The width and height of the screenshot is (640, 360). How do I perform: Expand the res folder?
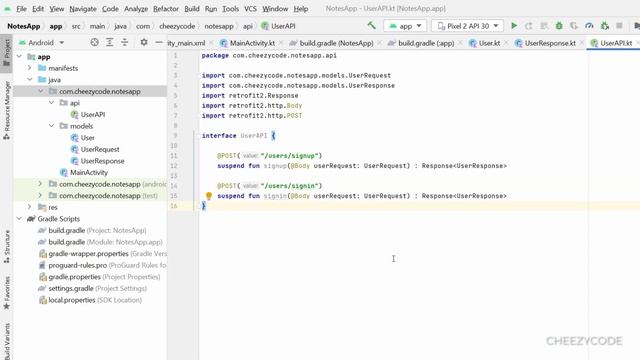pos(30,207)
